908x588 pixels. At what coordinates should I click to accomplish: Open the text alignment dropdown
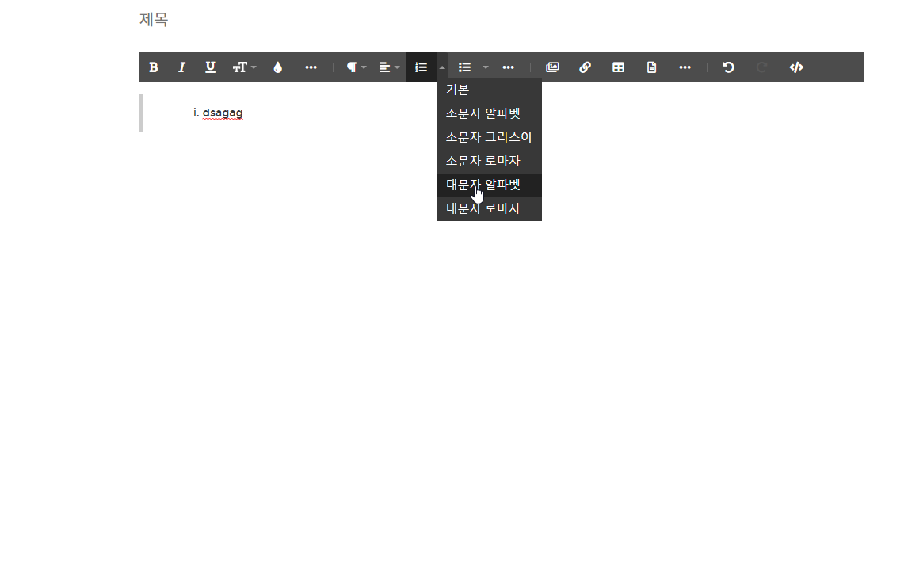coord(389,67)
